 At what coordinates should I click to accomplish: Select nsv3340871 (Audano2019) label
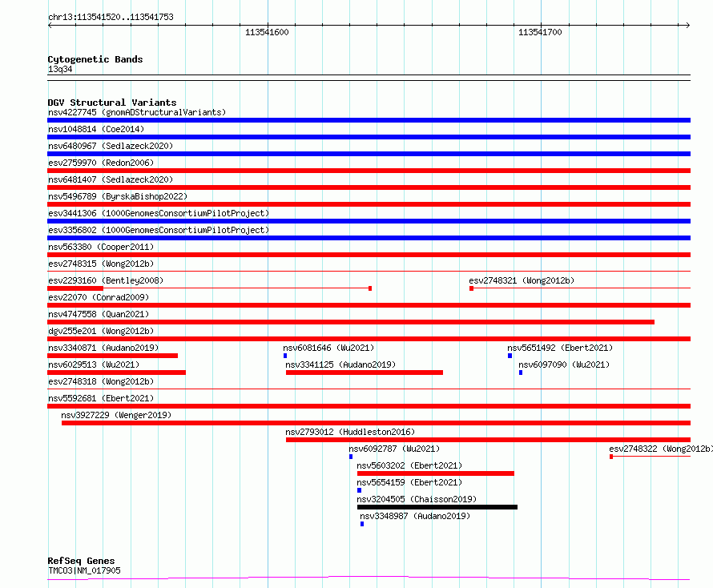pos(103,348)
